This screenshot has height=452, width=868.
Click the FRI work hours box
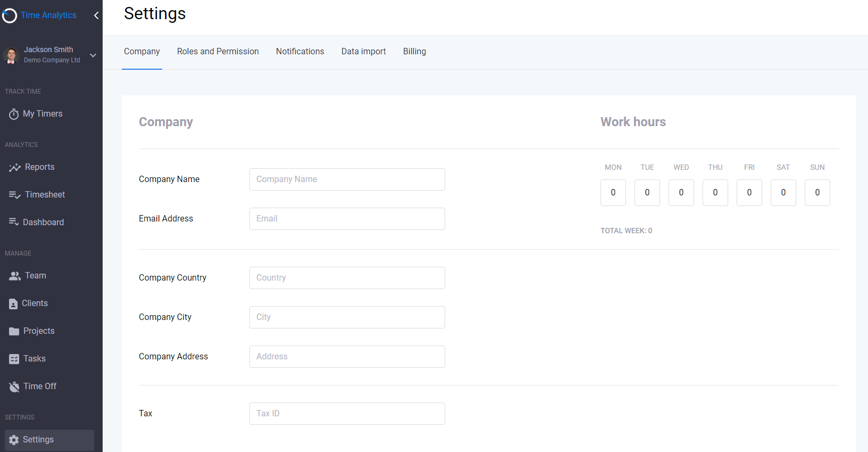click(x=749, y=193)
